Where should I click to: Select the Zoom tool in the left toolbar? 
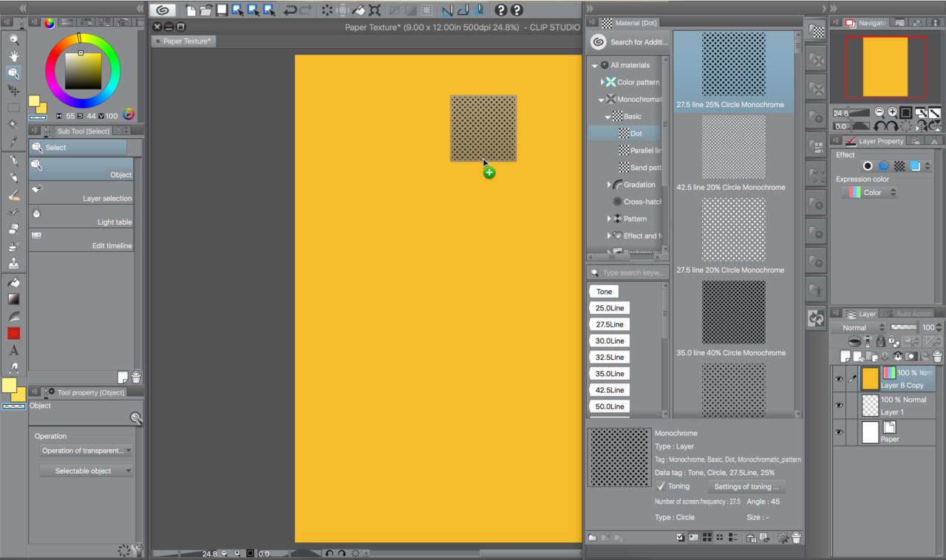(13, 39)
